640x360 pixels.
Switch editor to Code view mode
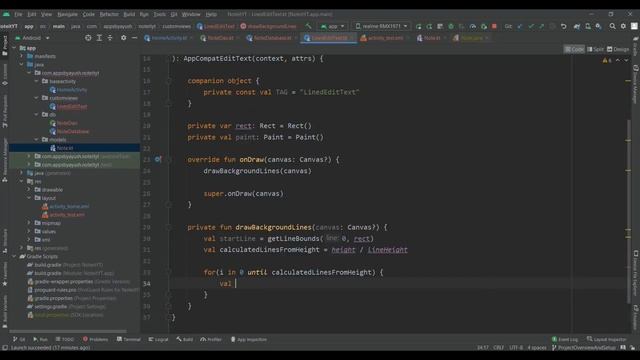pyautogui.click(x=574, y=49)
